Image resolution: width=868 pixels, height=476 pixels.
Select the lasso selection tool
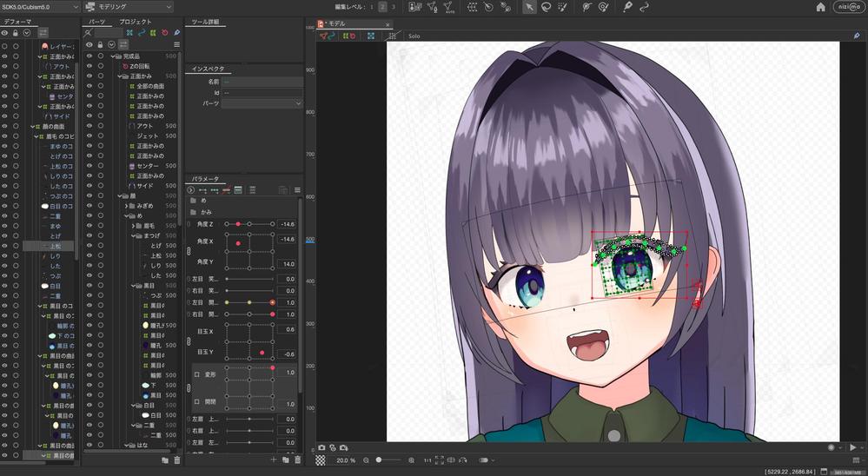pyautogui.click(x=546, y=7)
